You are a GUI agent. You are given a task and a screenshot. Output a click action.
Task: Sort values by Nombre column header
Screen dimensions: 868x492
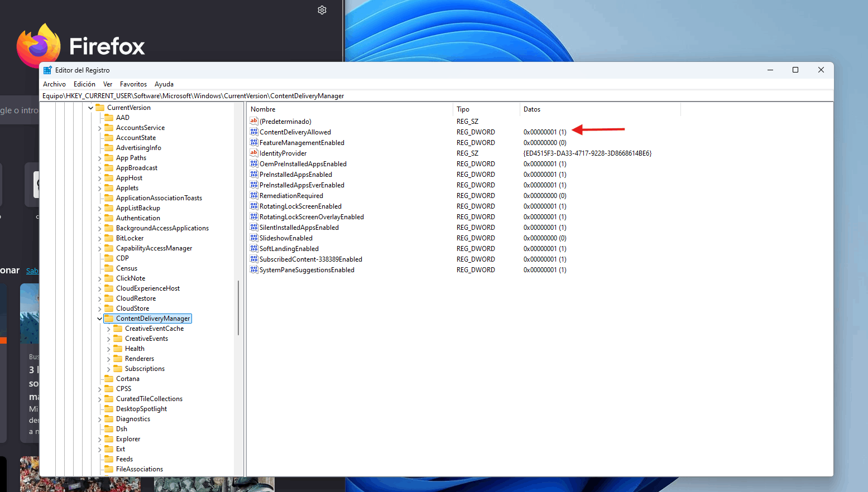(350, 109)
